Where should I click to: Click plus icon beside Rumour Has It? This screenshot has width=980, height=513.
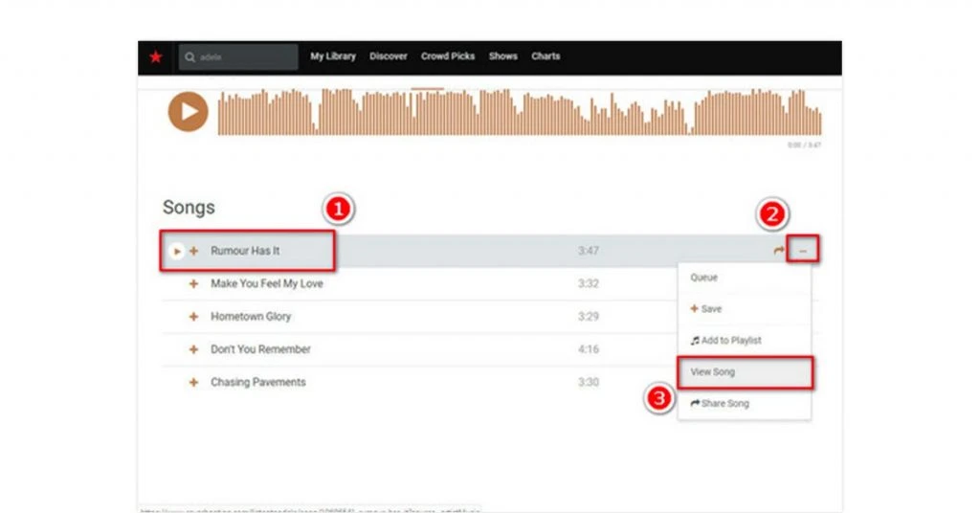click(x=193, y=251)
